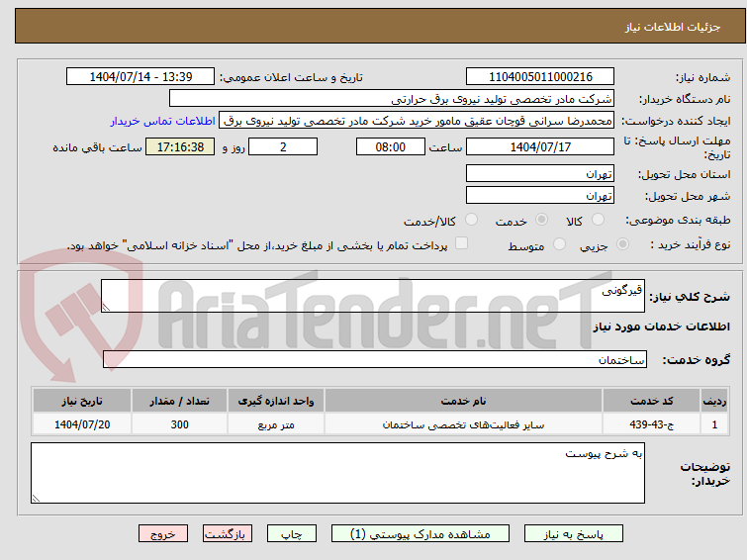This screenshot has width=747, height=560.
Task: Open مشاهده مدارک پیوستی (1) button
Action: click(x=420, y=534)
